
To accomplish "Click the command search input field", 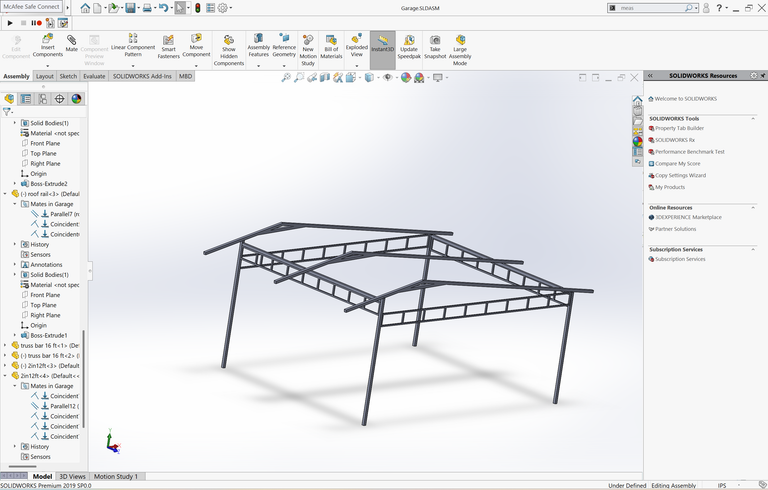I will (651, 8).
